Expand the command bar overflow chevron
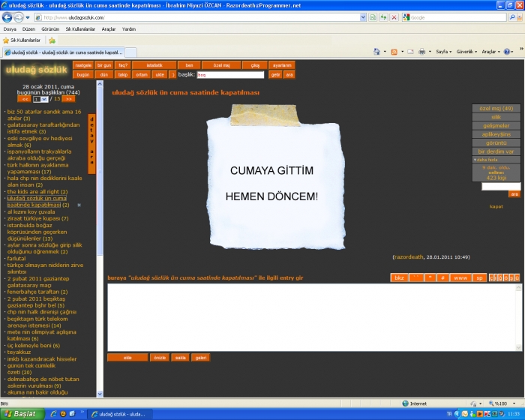 pyautogui.click(x=521, y=49)
